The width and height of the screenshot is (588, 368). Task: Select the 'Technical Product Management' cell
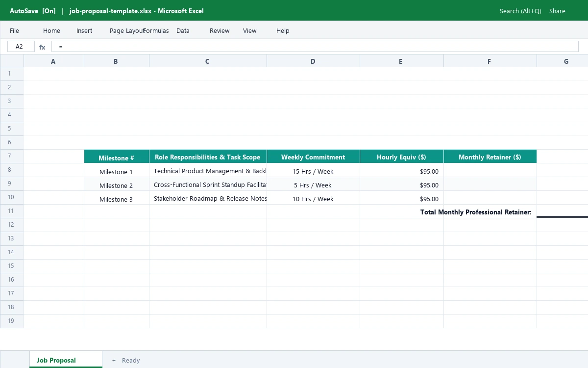(x=208, y=170)
